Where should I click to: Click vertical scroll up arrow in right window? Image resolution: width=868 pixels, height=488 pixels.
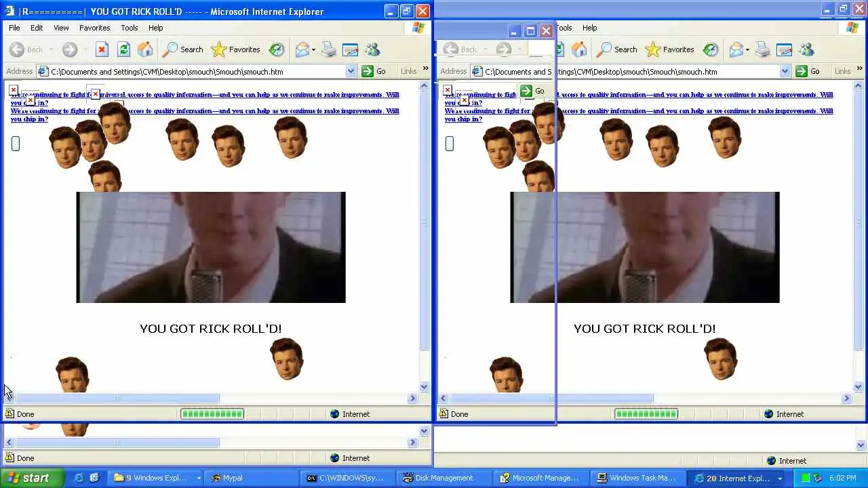click(859, 87)
